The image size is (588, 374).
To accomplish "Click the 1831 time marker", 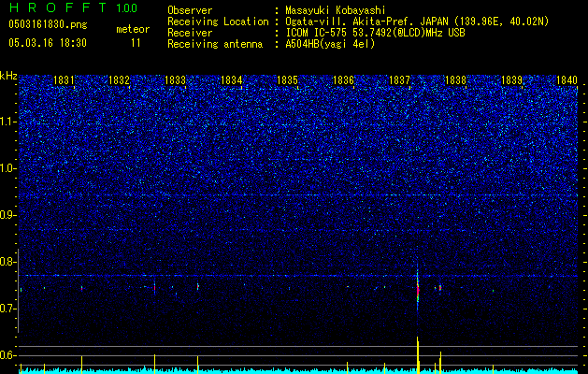I will point(64,80).
